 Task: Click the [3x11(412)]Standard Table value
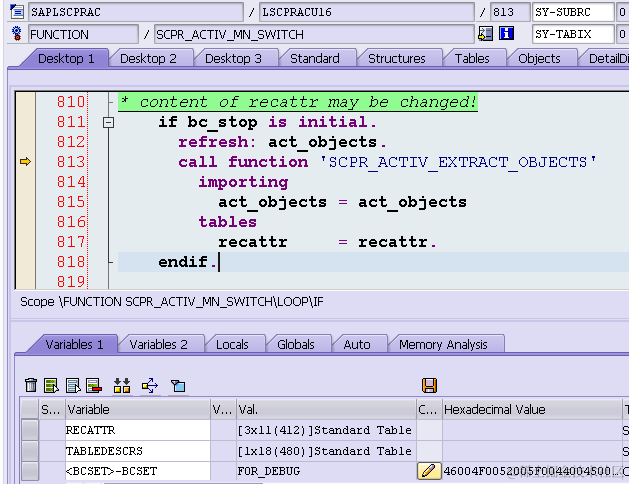(325, 430)
